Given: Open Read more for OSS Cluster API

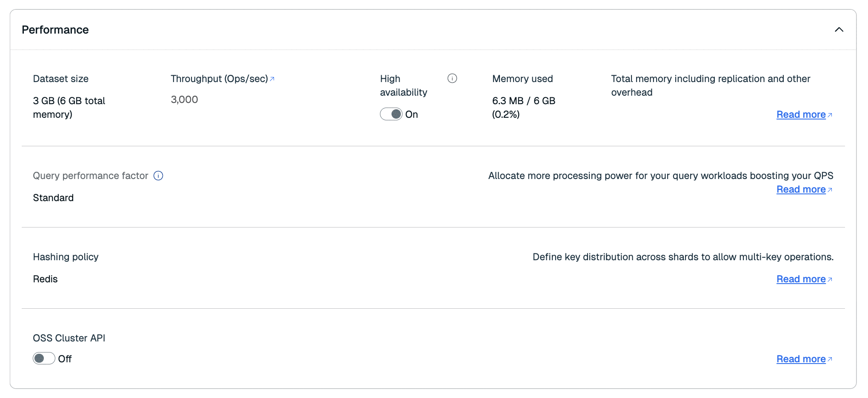Looking at the screenshot, I should click(801, 359).
